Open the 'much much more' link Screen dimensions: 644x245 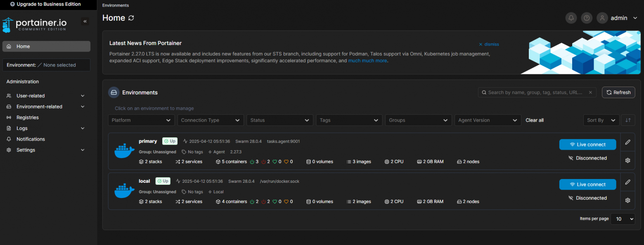(367, 61)
